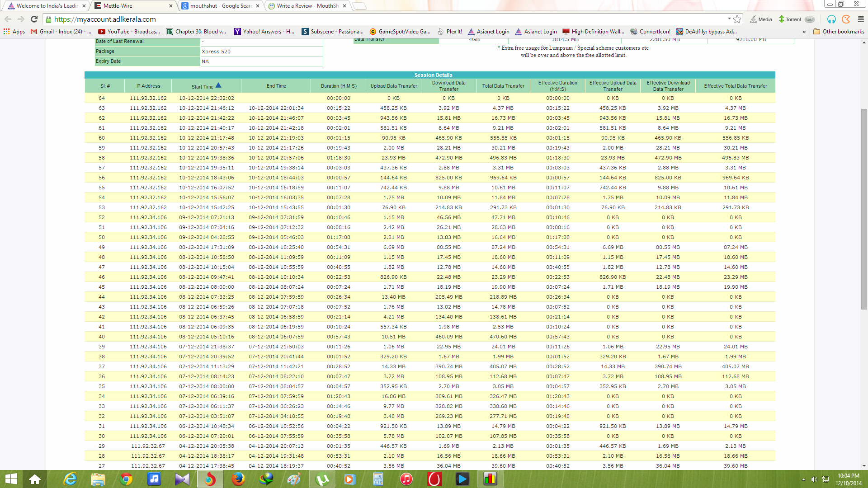Screen dimensions: 868x488
Task: Open the GameSpot Video bookmark
Action: pos(400,32)
